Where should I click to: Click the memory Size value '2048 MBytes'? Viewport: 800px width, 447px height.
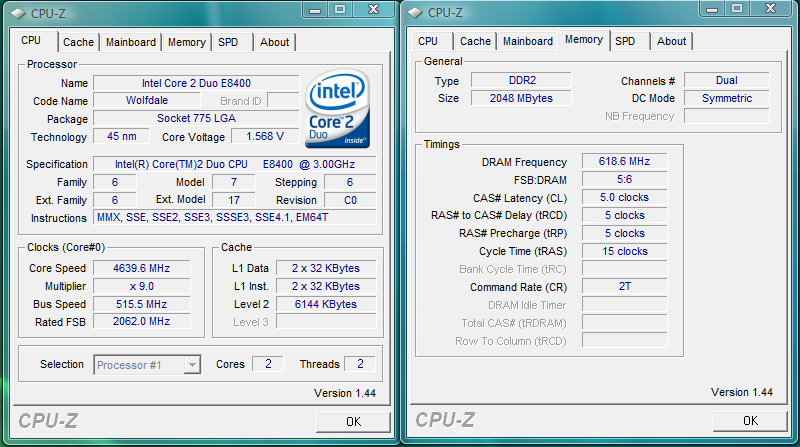[521, 98]
